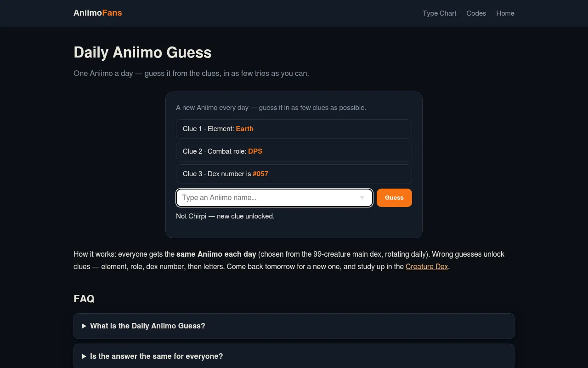Screen dimensions: 588x368
Task: Submit with the orange Guess button
Action: coord(394,198)
